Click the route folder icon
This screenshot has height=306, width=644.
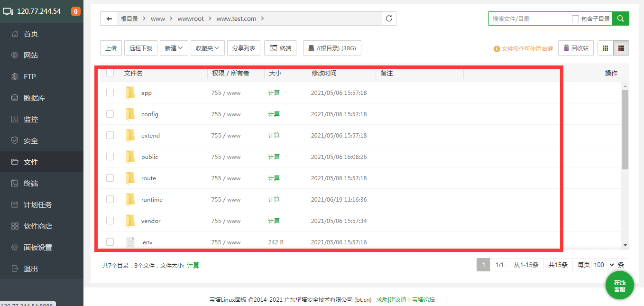130,178
